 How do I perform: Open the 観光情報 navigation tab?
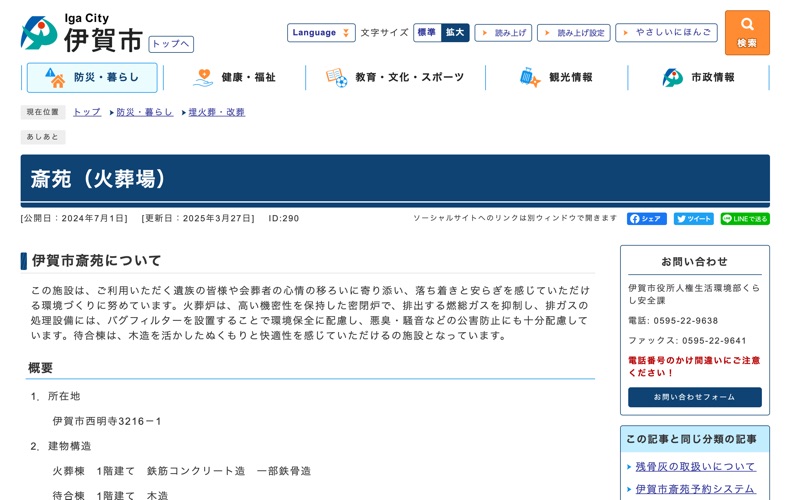pyautogui.click(x=556, y=78)
